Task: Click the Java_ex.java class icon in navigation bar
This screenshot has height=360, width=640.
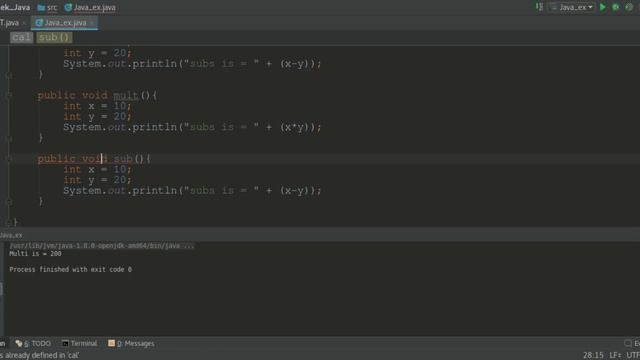Action: tap(68, 7)
